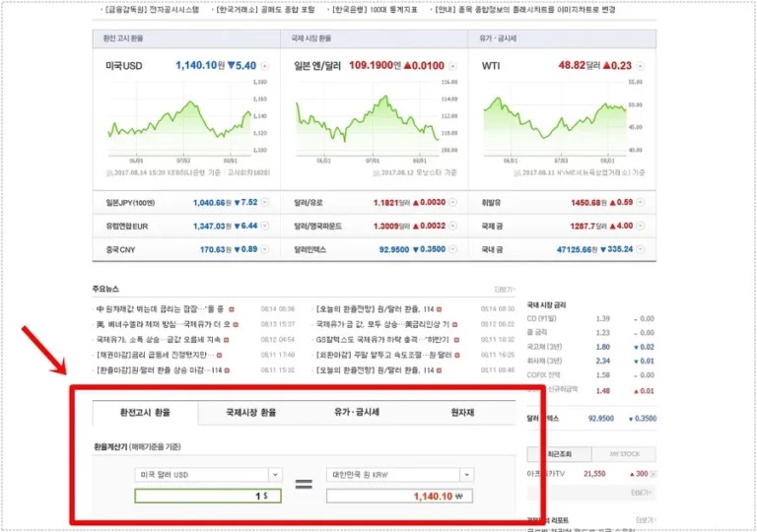
Task: Click the red icon after '[채권마감]금리 급등세' headline
Action: click(x=219, y=356)
